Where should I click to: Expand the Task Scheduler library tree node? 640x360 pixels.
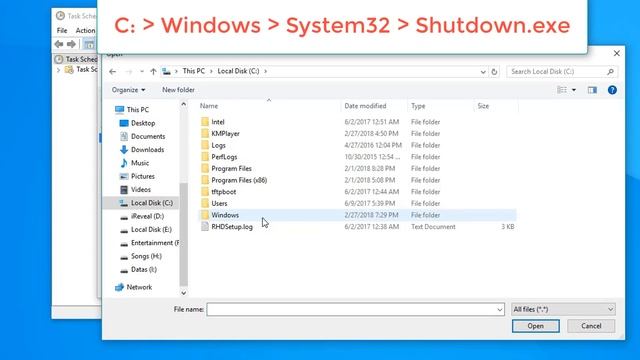[x=58, y=70]
